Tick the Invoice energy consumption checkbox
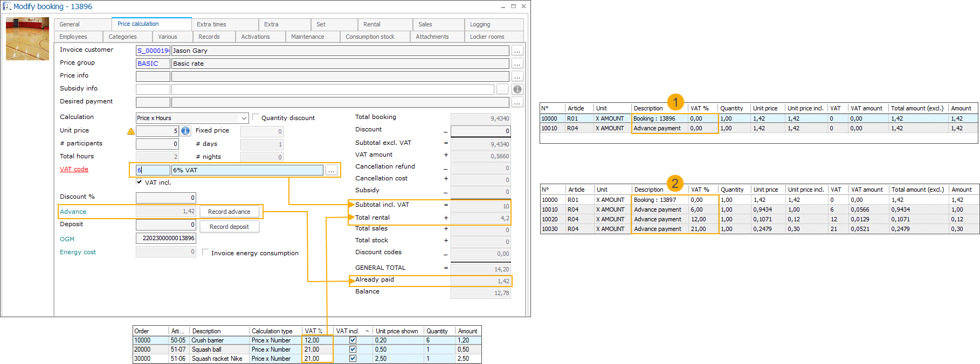 205,252
